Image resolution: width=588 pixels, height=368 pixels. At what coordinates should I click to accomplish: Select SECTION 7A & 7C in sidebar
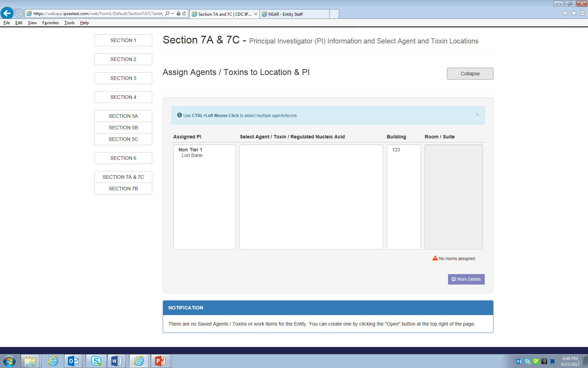tap(123, 177)
